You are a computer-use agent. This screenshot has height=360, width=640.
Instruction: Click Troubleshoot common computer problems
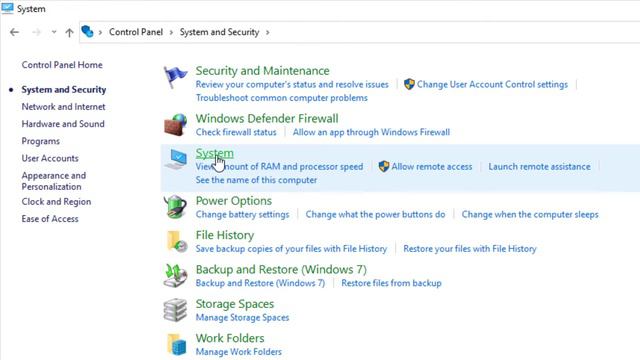pyautogui.click(x=282, y=98)
